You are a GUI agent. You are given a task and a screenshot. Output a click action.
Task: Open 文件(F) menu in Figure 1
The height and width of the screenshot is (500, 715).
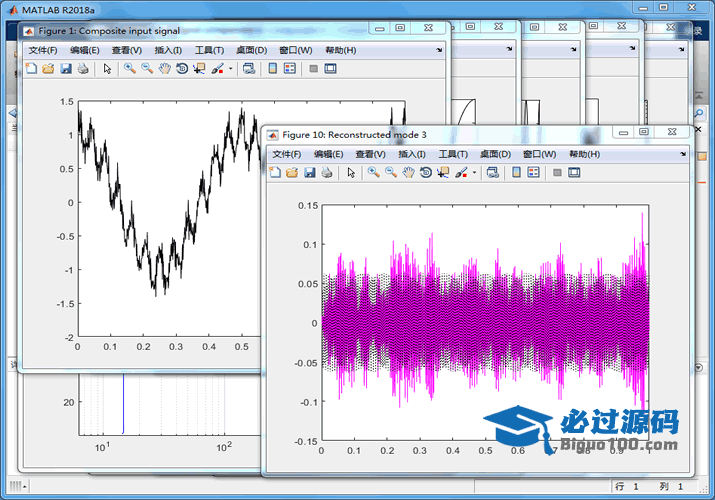[43, 50]
